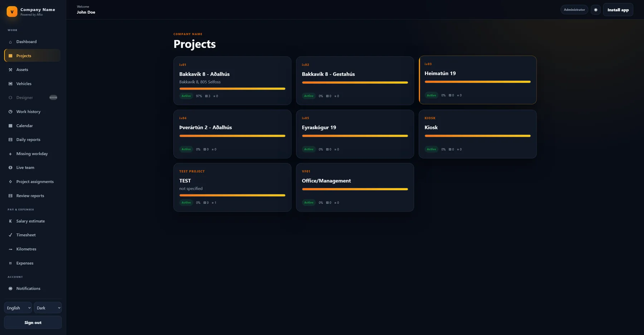The width and height of the screenshot is (644, 335).
Task: Click the John Doe user name
Action: (86, 12)
